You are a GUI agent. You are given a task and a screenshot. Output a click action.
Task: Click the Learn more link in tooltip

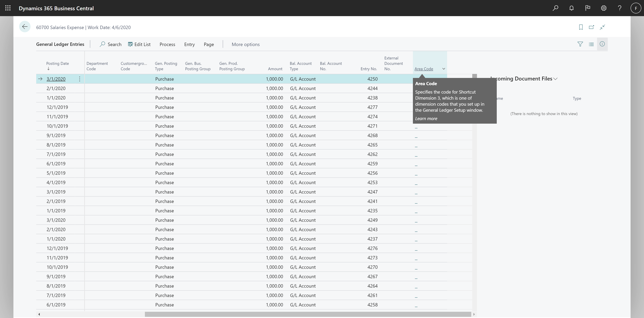(x=426, y=118)
